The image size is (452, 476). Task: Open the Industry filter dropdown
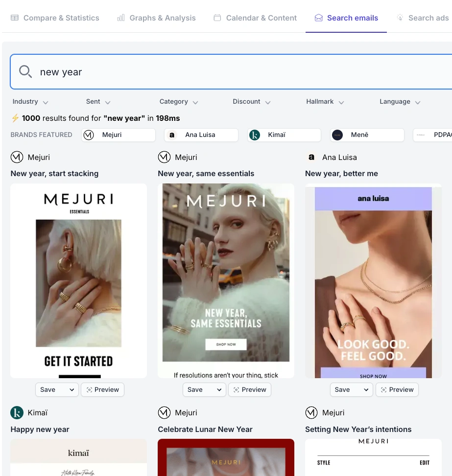click(x=30, y=102)
